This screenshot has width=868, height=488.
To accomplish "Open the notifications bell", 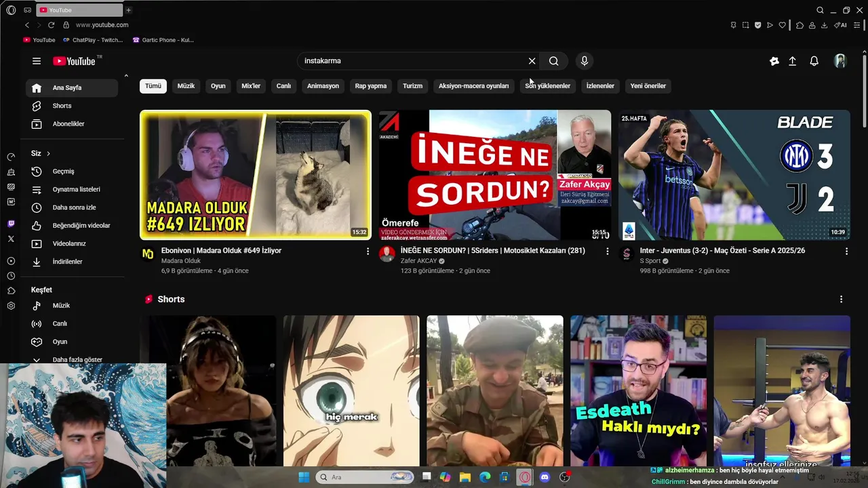I will pos(814,61).
